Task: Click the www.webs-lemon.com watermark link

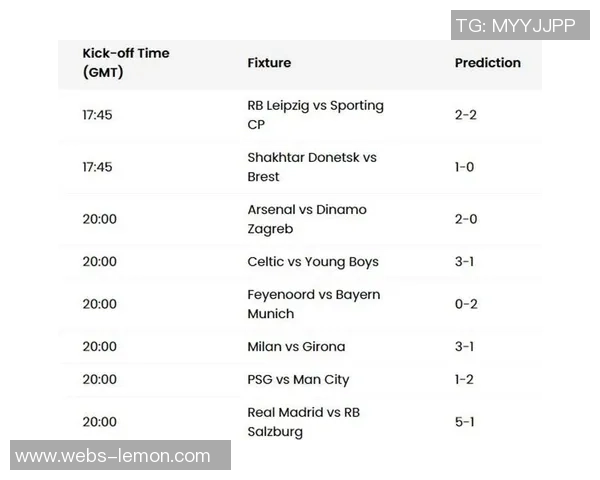Action: pyautogui.click(x=113, y=456)
